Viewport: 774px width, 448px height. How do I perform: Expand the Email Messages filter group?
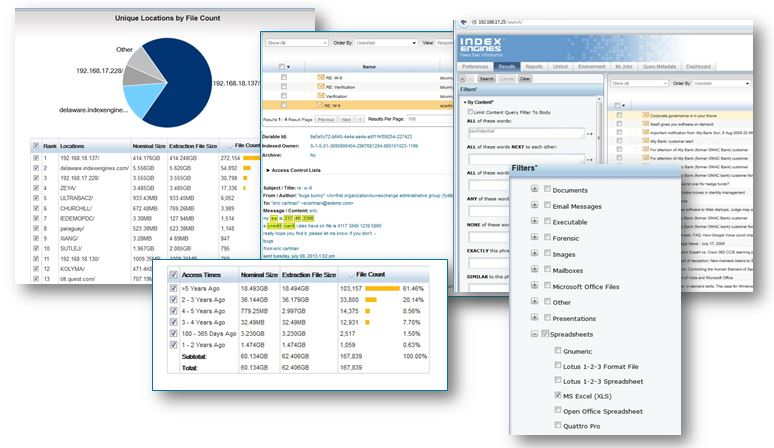pos(534,205)
